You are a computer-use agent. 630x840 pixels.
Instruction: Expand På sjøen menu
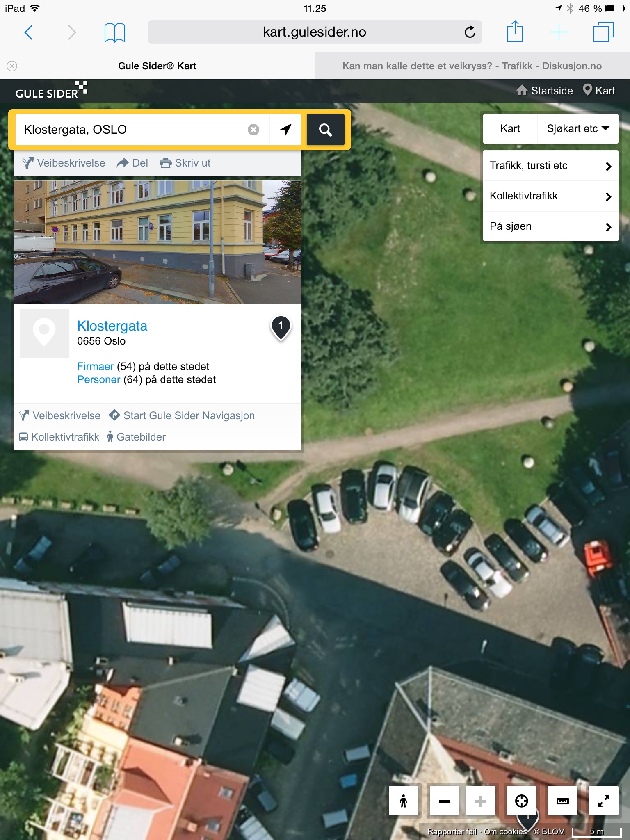(x=550, y=226)
